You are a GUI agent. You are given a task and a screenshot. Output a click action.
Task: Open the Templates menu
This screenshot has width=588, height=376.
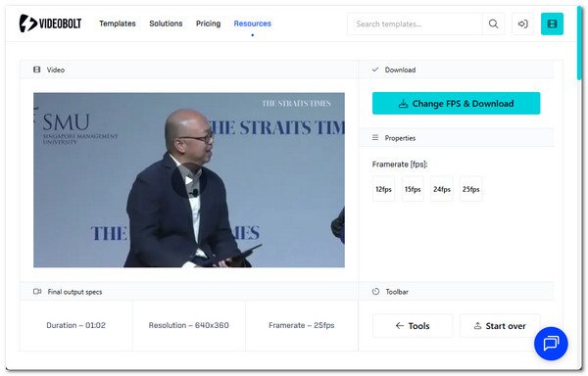[x=118, y=23]
